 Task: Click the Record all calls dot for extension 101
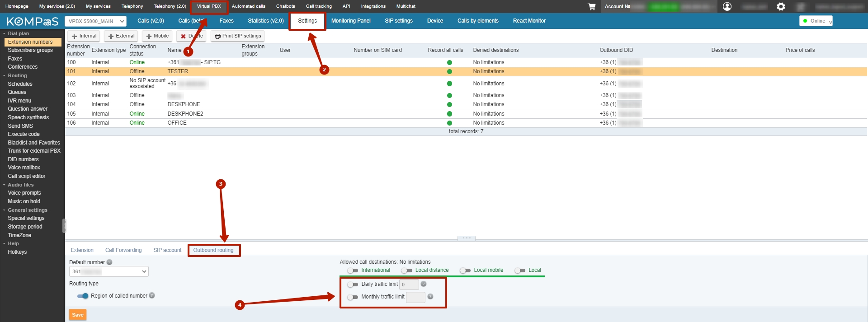(x=449, y=71)
